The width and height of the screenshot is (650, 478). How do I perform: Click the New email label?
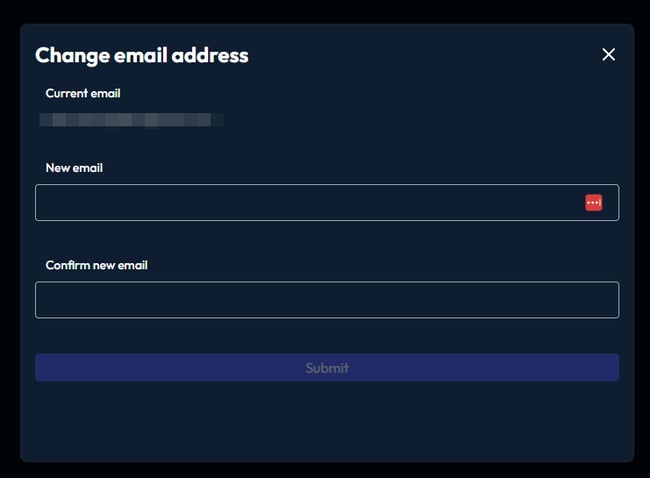[74, 168]
